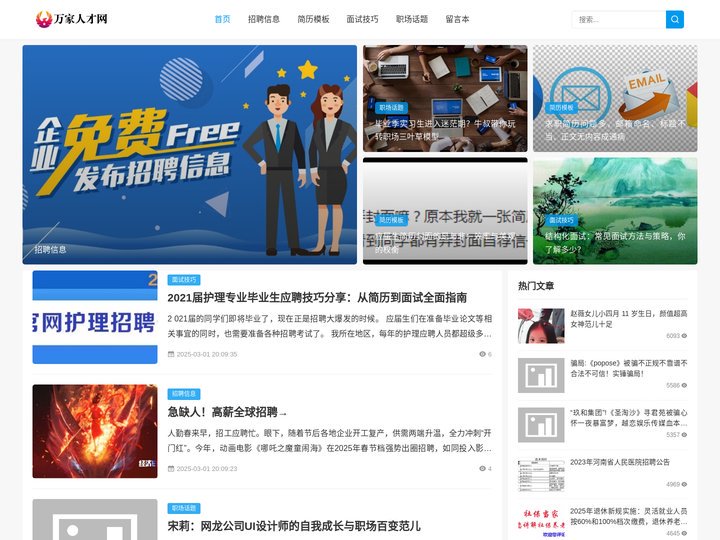
Task: Click the eye icon on the 2021届护理 article
Action: (482, 354)
